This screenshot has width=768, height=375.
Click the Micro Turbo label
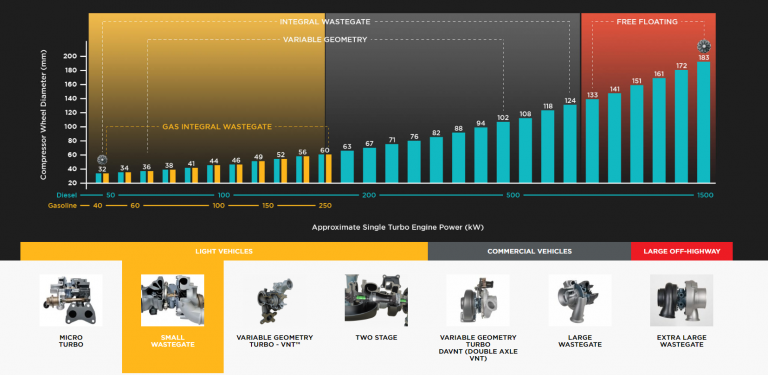click(x=71, y=341)
